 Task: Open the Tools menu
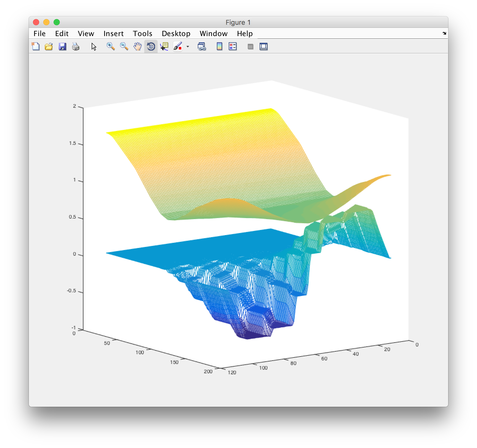tap(143, 34)
